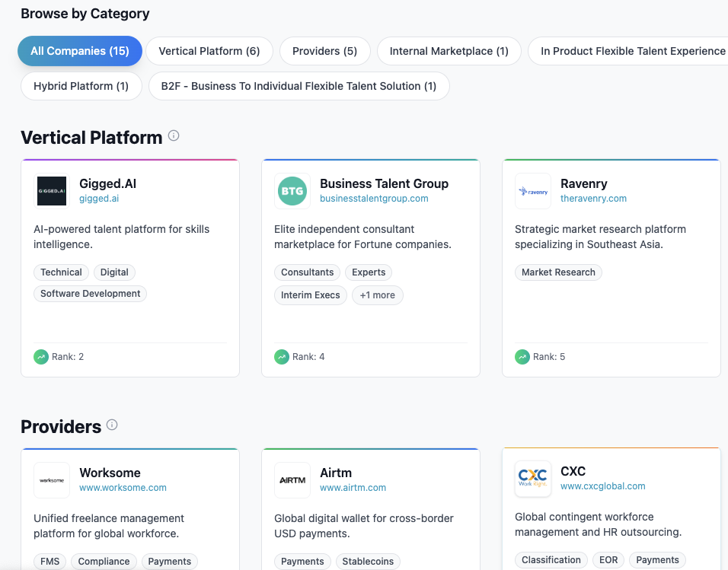Filter by Hybrid Platform (1) category
This screenshot has width=728, height=570.
81,86
